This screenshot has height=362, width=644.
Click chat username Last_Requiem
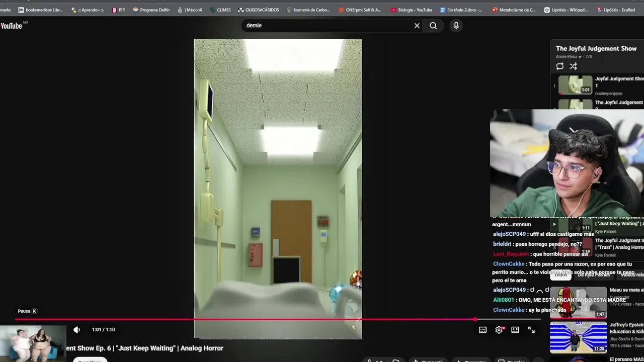click(511, 254)
